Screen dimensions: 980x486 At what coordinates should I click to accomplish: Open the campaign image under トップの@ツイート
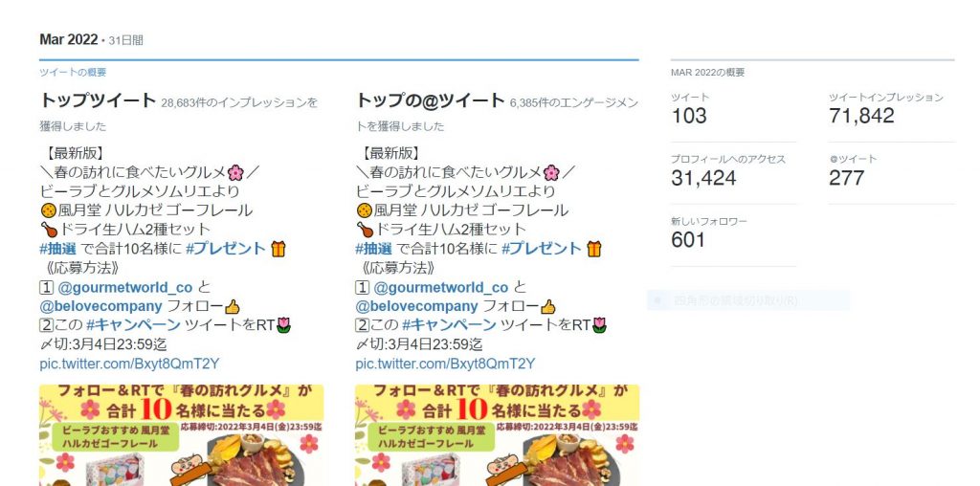(x=498, y=435)
